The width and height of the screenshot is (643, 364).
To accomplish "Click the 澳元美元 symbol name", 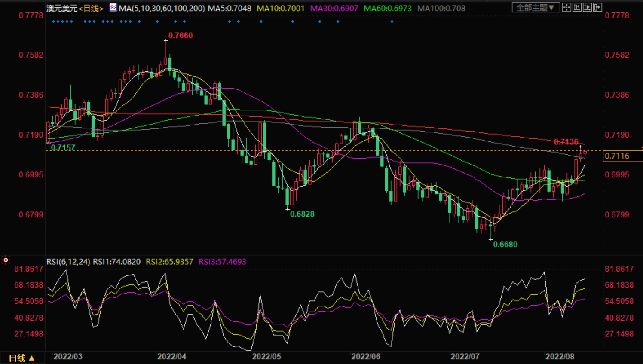I will tap(62, 8).
